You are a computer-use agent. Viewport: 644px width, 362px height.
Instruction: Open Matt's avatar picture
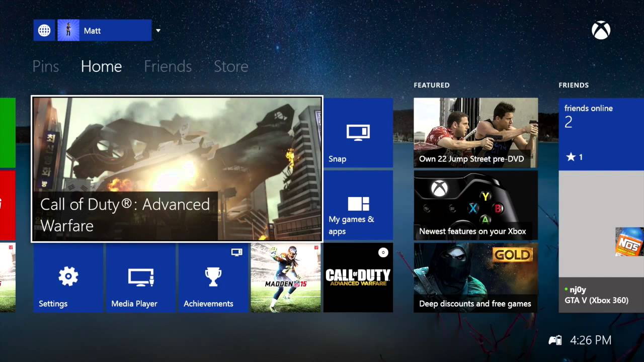pos(68,31)
